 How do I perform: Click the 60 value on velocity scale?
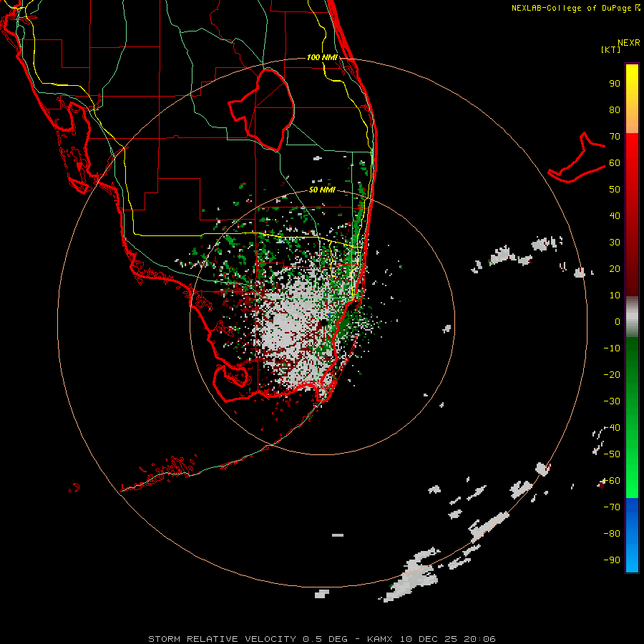pos(615,163)
